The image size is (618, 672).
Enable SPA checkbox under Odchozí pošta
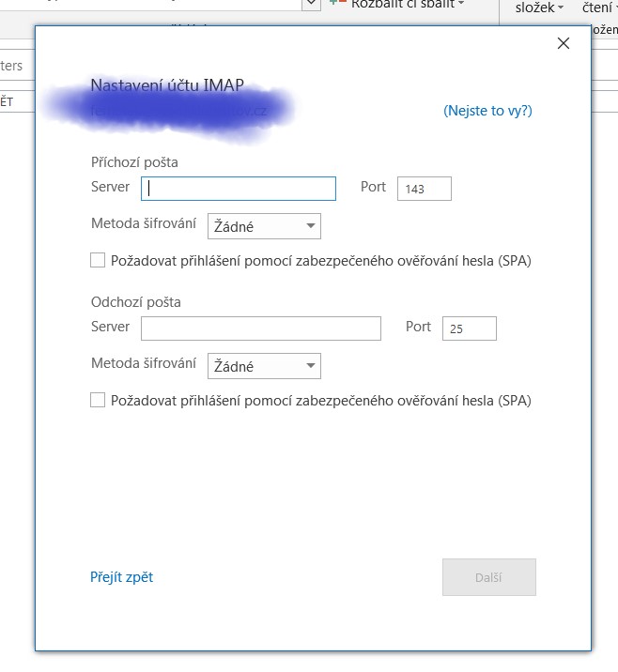tap(98, 401)
